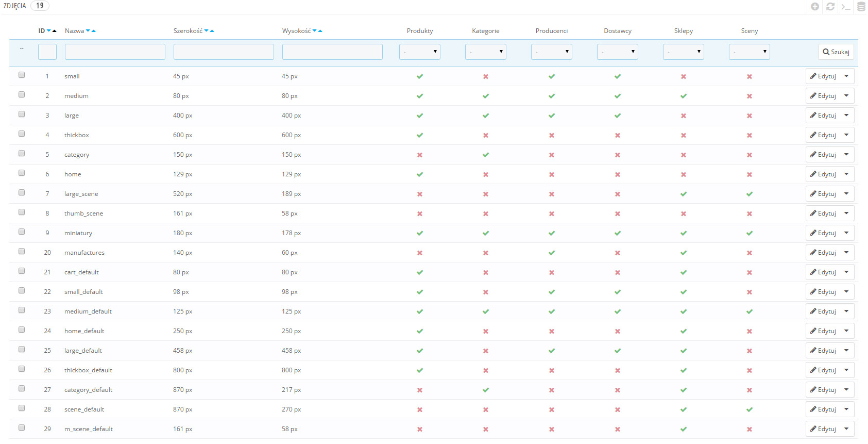Click the Sklepy check mark for m_scene_default

click(x=684, y=429)
